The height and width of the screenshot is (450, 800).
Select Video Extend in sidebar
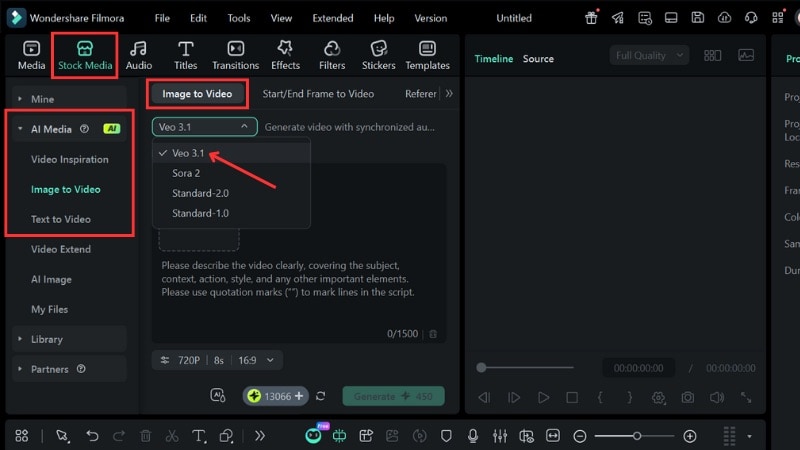pos(61,249)
